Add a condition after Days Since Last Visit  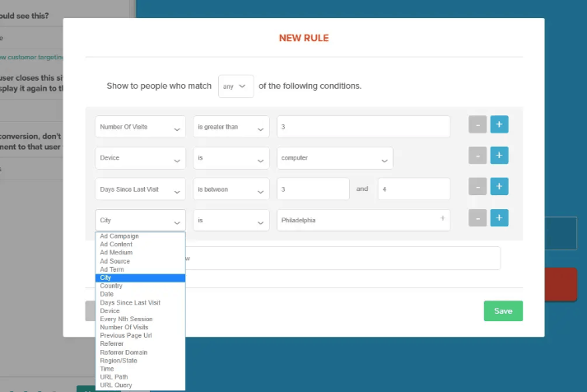coord(499,186)
